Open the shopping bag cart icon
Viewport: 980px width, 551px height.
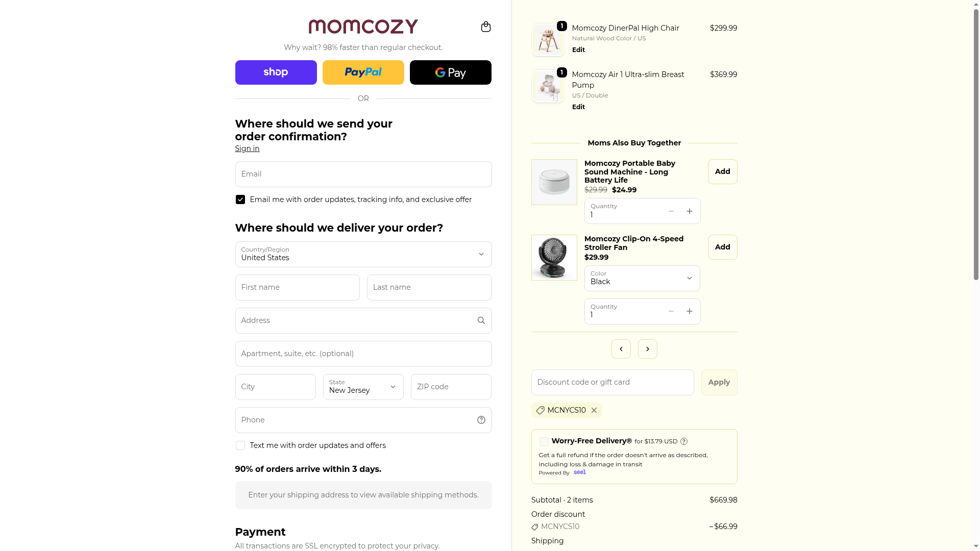point(485,27)
